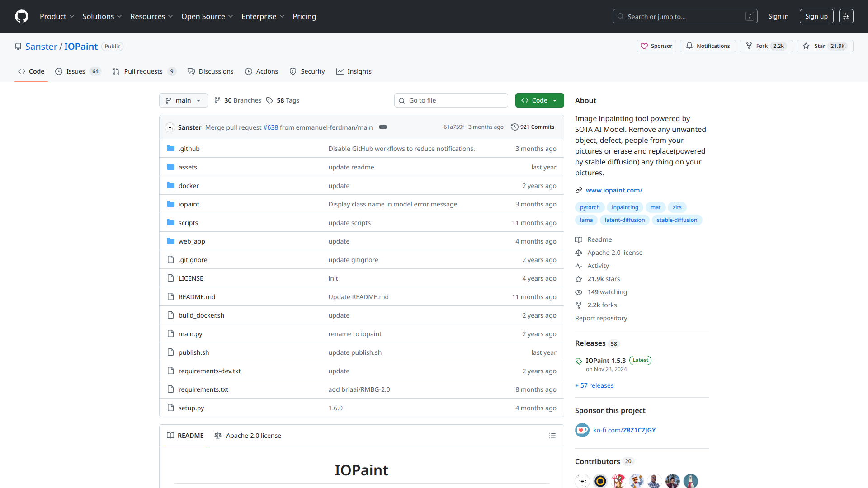This screenshot has height=488, width=868.
Task: Expand the Product navigation menu
Action: 57,16
